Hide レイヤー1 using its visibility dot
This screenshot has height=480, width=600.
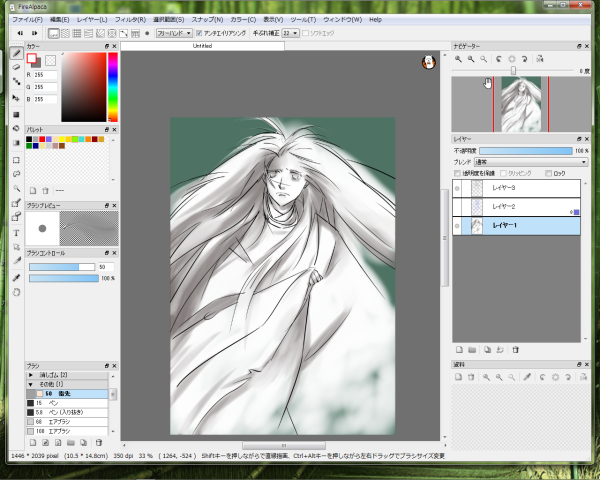457,226
